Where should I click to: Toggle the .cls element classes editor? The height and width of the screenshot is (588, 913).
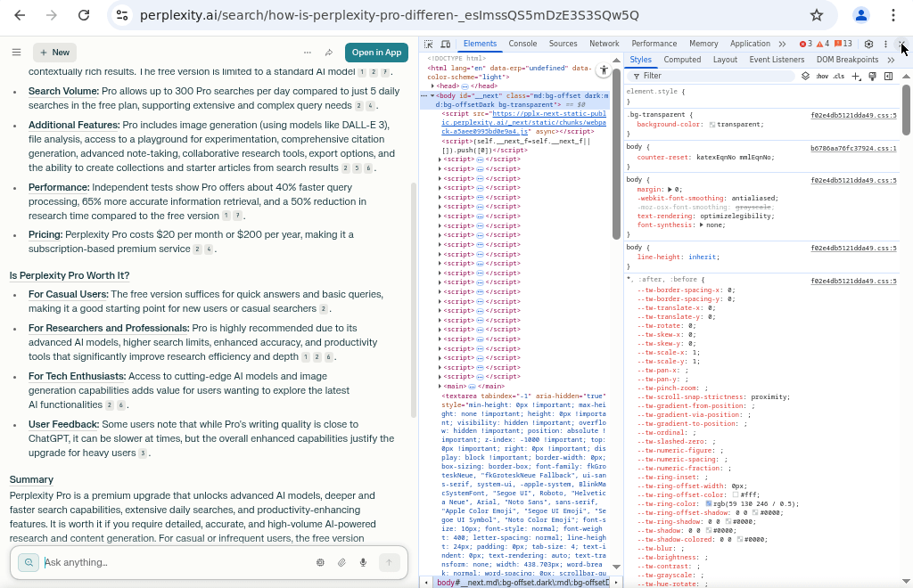pos(838,77)
